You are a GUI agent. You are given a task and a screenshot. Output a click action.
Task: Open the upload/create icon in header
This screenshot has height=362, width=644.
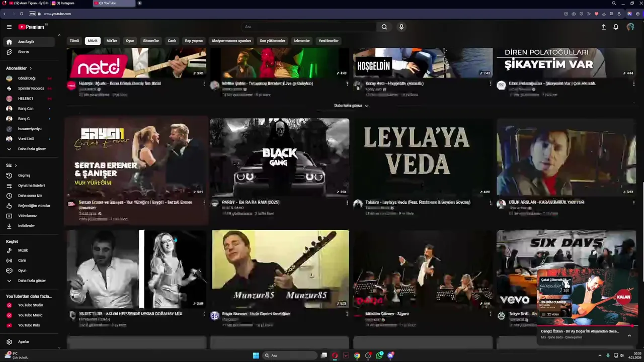click(x=604, y=27)
